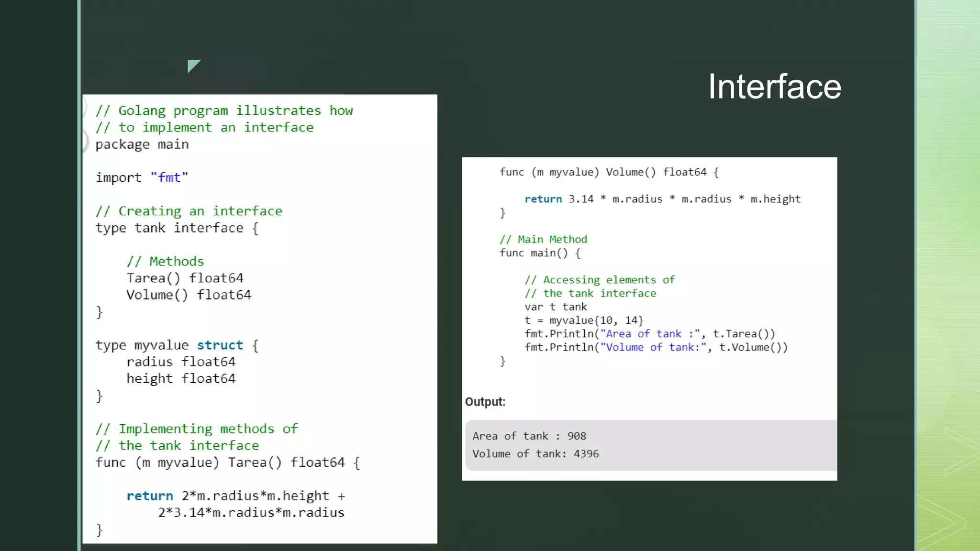Click the line "func main() {"
Screen dimensions: 980x551
[540, 253]
